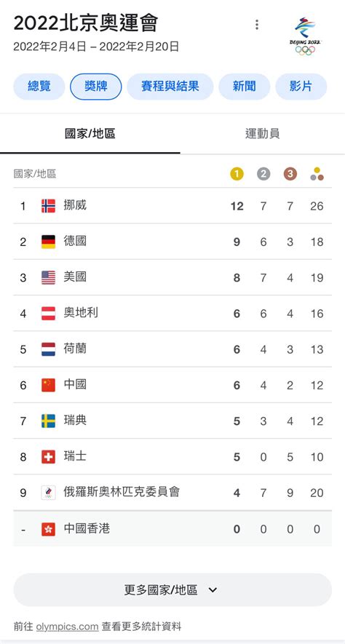Image resolution: width=345 pixels, height=644 pixels.
Task: Click the Beijing 2022 Olympics logo
Action: click(x=305, y=36)
